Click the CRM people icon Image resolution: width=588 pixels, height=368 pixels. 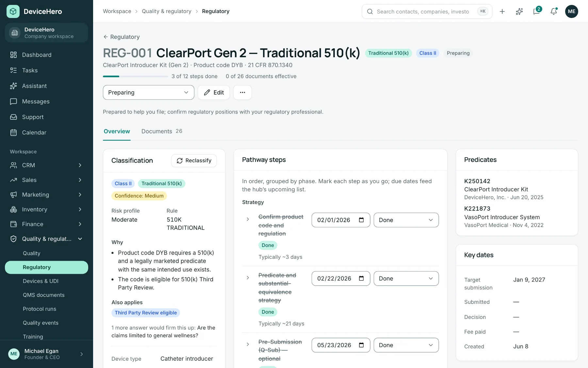[x=13, y=165]
